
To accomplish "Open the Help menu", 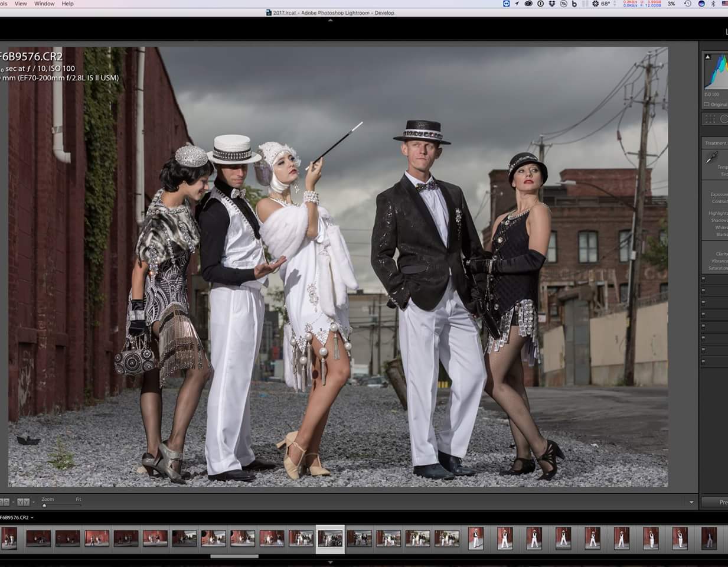I will pos(68,4).
